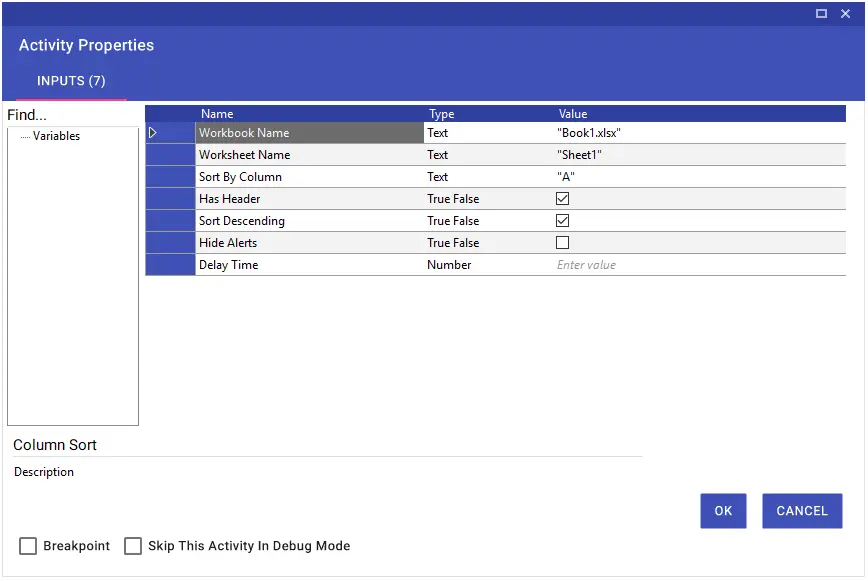Click the row selector for Worksheet Name
Screen dimensions: 868x581
click(x=170, y=155)
